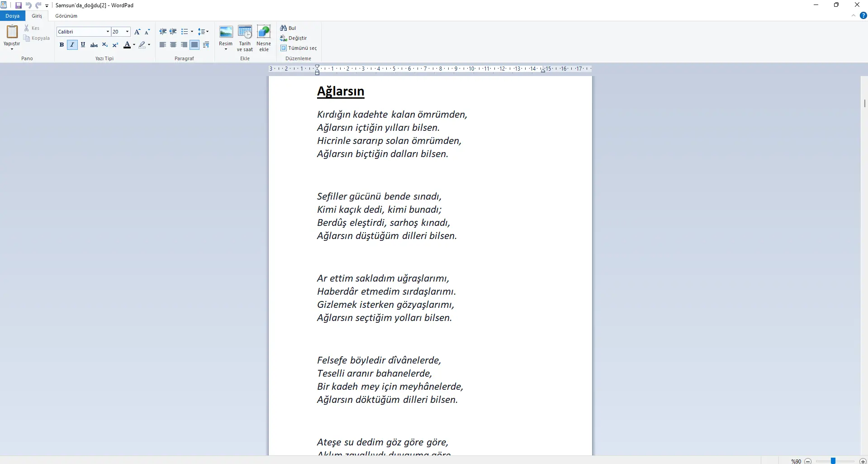
Task: Click Nesne ekle (insert object) icon
Action: pyautogui.click(x=264, y=32)
